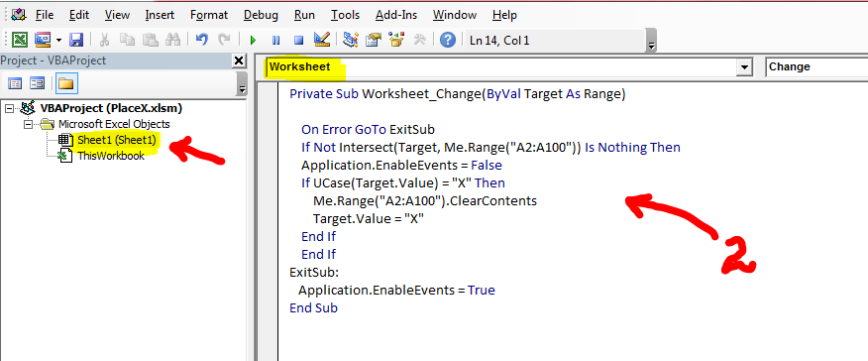Open the Run menu
This screenshot has width=868, height=361.
[304, 15]
